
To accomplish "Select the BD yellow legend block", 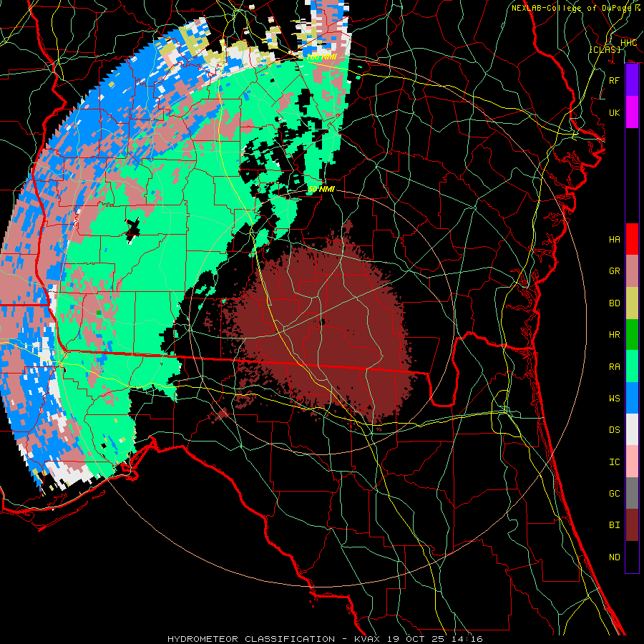I will 632,303.
